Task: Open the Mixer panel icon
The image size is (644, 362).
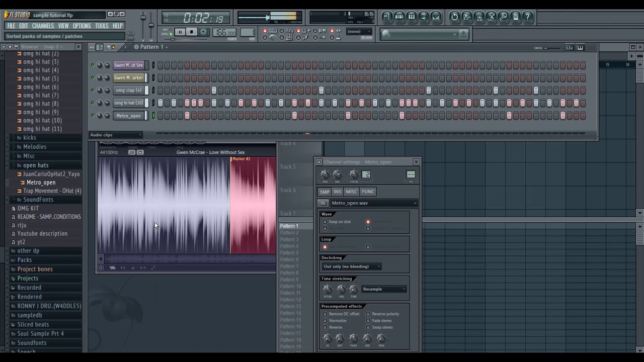Action: (436, 17)
